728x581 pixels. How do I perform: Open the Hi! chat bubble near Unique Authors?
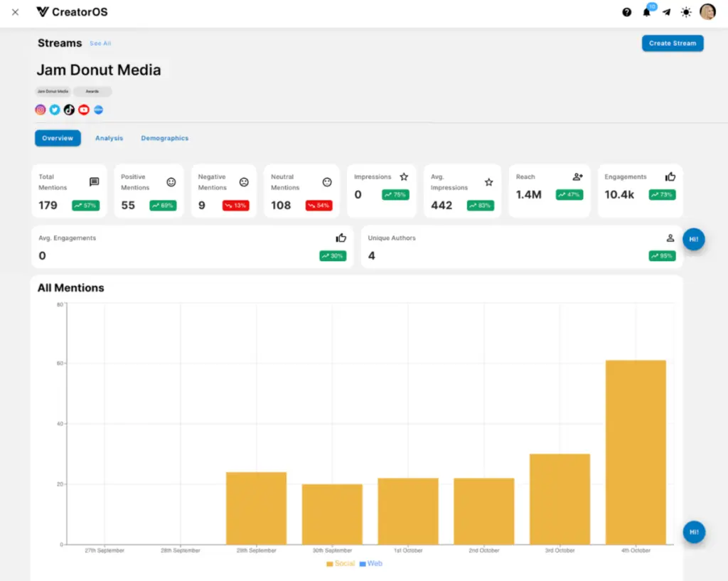(694, 240)
